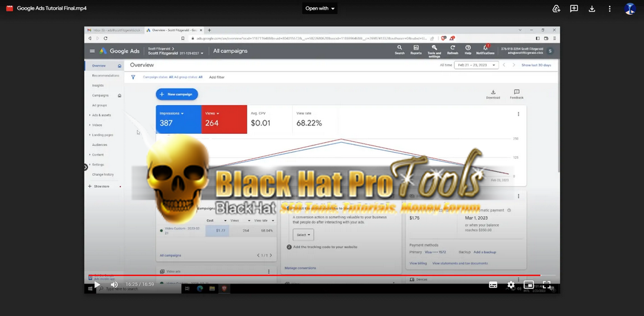
Task: Expand Videos in the sidebar
Action: (x=96, y=125)
